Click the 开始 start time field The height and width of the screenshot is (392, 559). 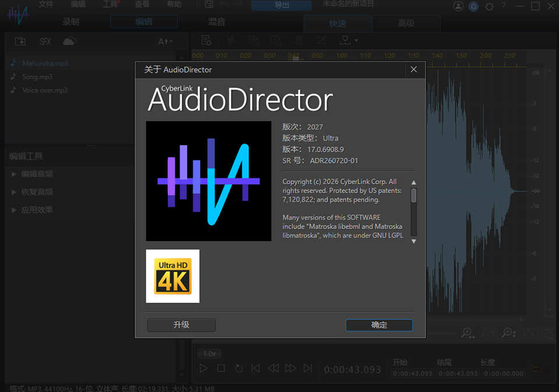click(412, 373)
